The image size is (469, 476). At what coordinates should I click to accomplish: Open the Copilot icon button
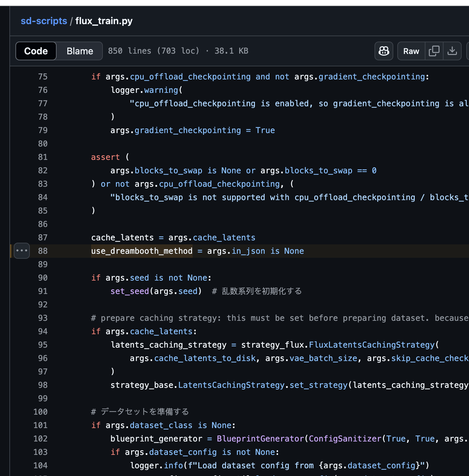[x=384, y=51]
